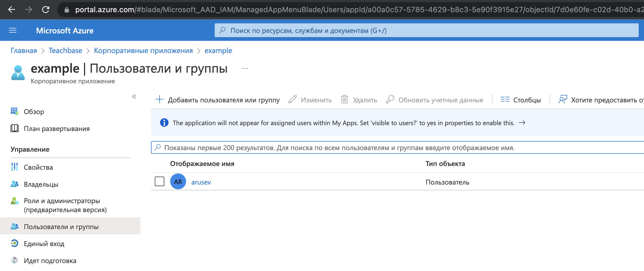644x271 pixels.
Task: Click the browser forward arrow
Action: pos(29,10)
